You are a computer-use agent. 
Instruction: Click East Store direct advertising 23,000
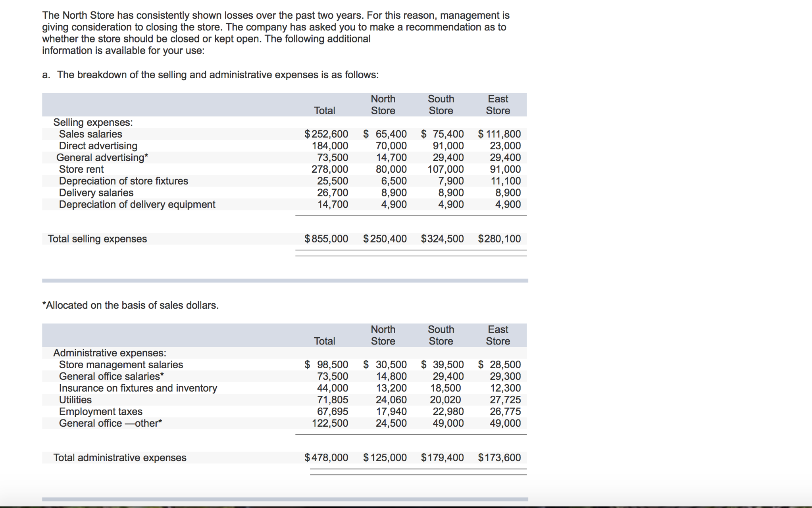[505, 146]
